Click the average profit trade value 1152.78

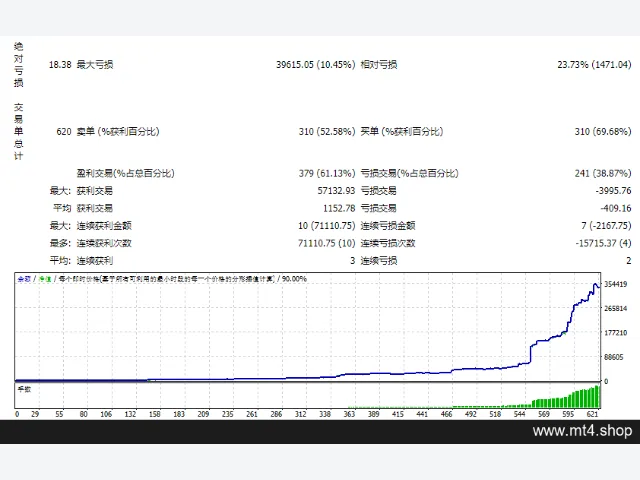[x=339, y=208]
